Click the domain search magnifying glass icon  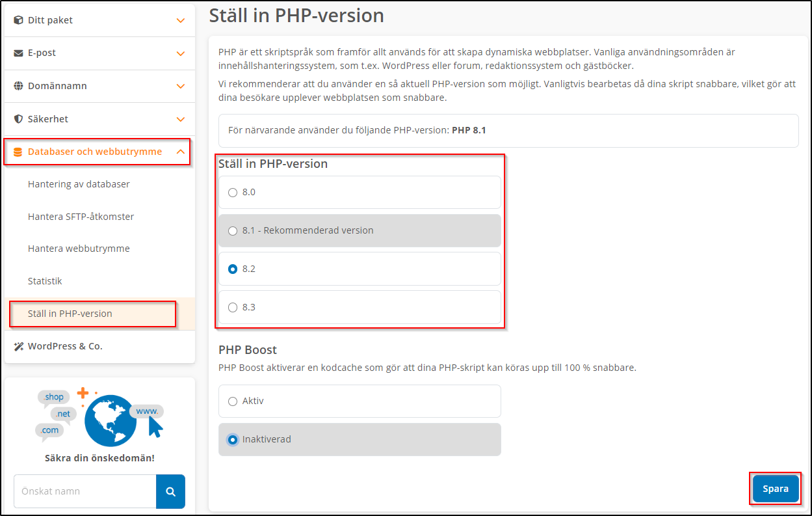[170, 491]
